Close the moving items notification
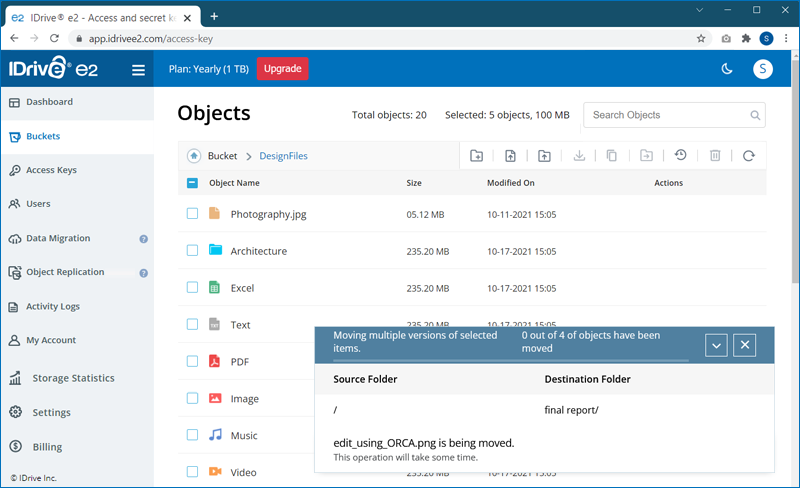This screenshot has height=488, width=800. pos(744,345)
